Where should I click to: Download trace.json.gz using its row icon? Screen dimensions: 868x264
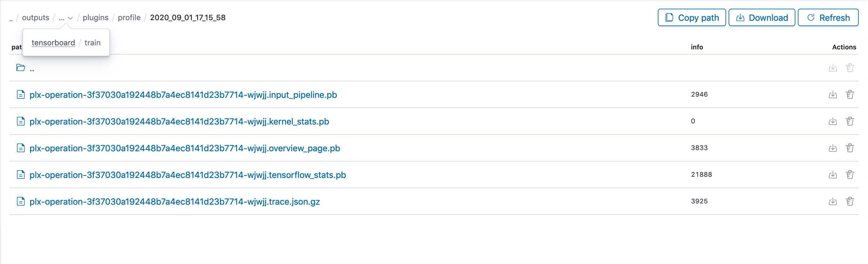(833, 201)
